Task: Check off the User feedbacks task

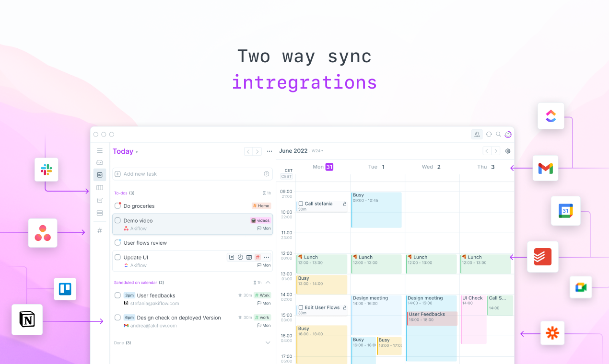Action: pos(117,295)
